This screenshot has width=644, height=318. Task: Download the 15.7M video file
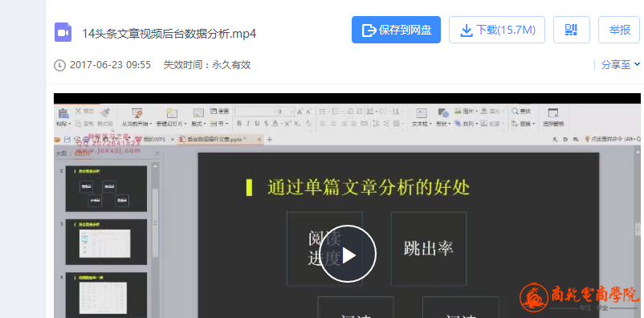click(x=496, y=30)
